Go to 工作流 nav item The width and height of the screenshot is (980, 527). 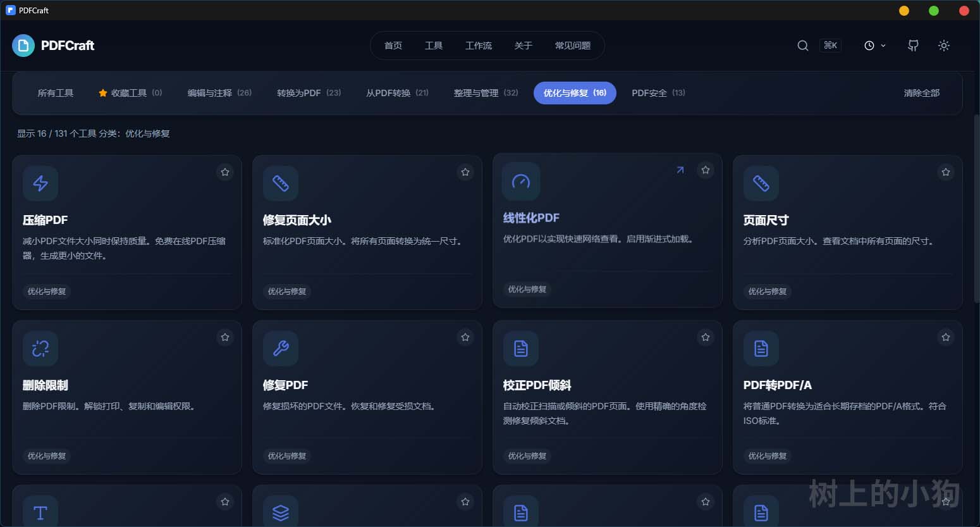(x=479, y=46)
